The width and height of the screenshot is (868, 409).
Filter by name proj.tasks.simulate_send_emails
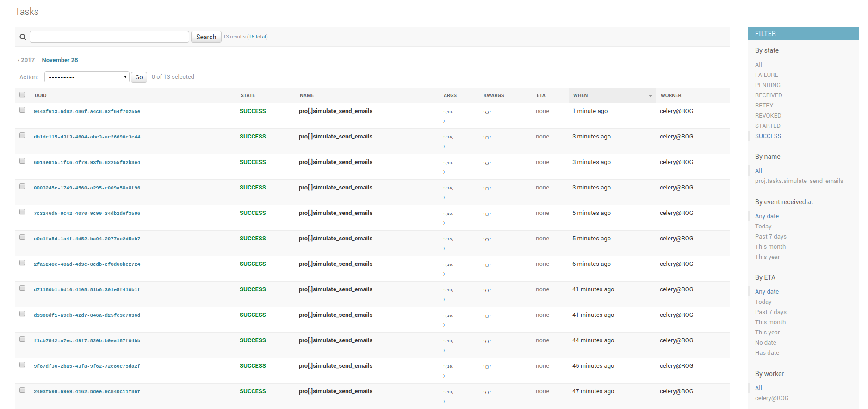click(x=799, y=181)
